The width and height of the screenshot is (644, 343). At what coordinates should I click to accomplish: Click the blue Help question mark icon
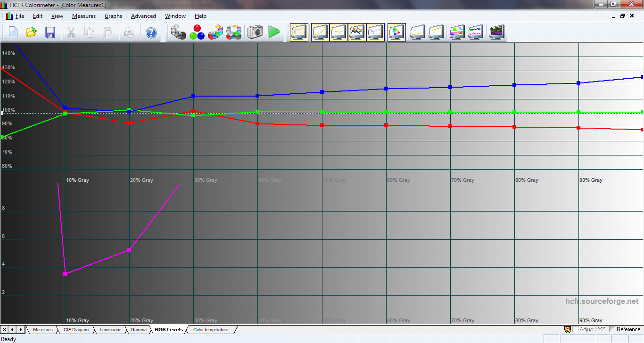151,33
